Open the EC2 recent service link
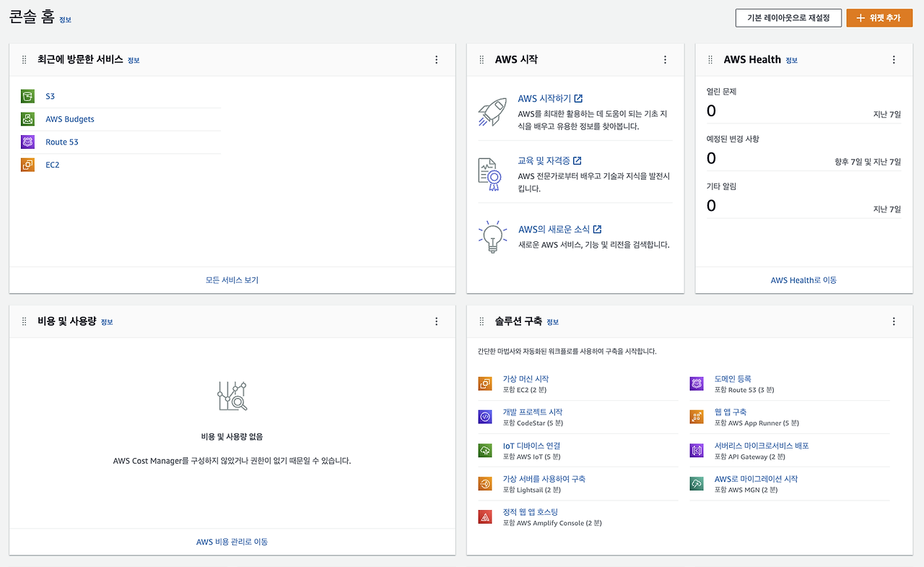Viewport: 924px width, 567px height. 53,165
